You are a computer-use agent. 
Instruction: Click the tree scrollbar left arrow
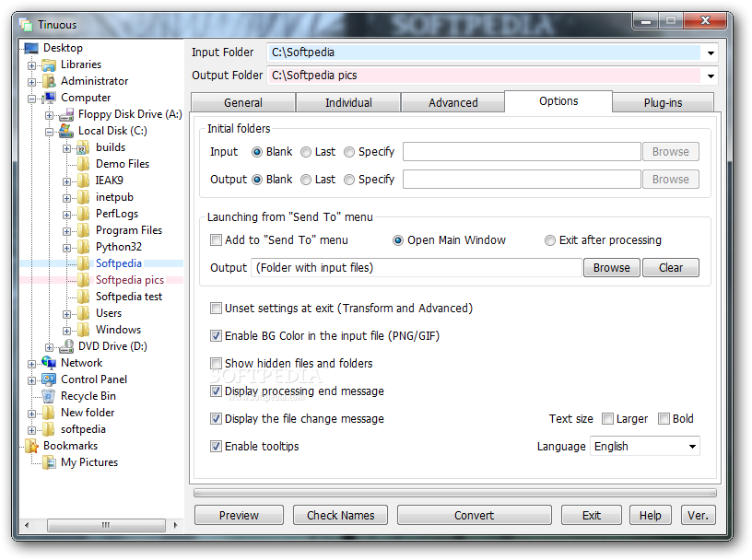point(27,526)
